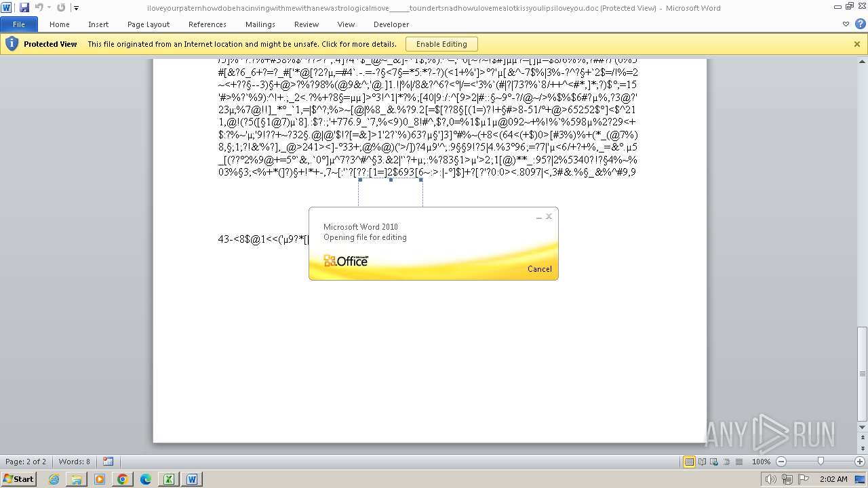Click the Save icon in Quick Access Toolbar
Image resolution: width=868 pixels, height=488 pixels.
[x=24, y=7]
